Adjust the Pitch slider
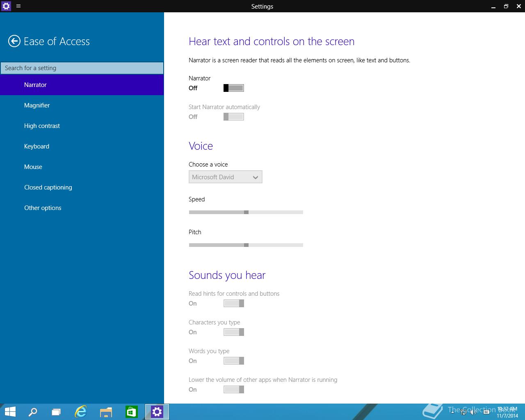 (246, 245)
